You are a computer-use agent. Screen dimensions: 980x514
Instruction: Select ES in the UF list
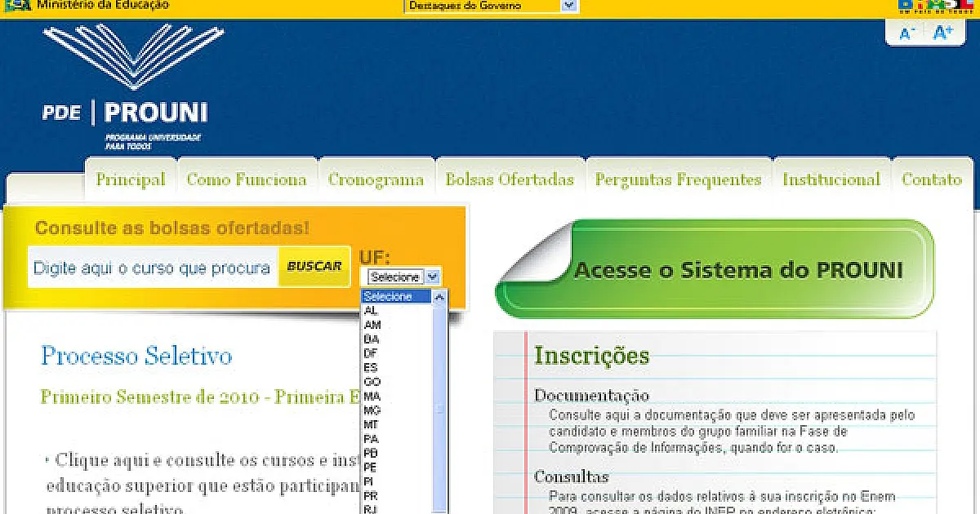(397, 367)
